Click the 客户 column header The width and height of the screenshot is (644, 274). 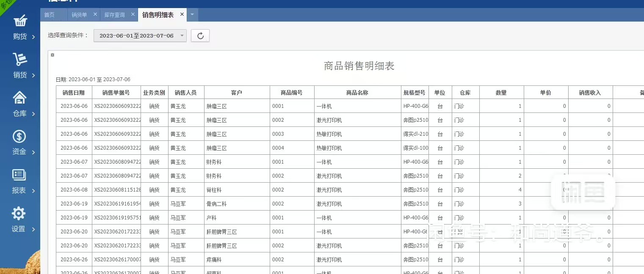[x=237, y=93]
